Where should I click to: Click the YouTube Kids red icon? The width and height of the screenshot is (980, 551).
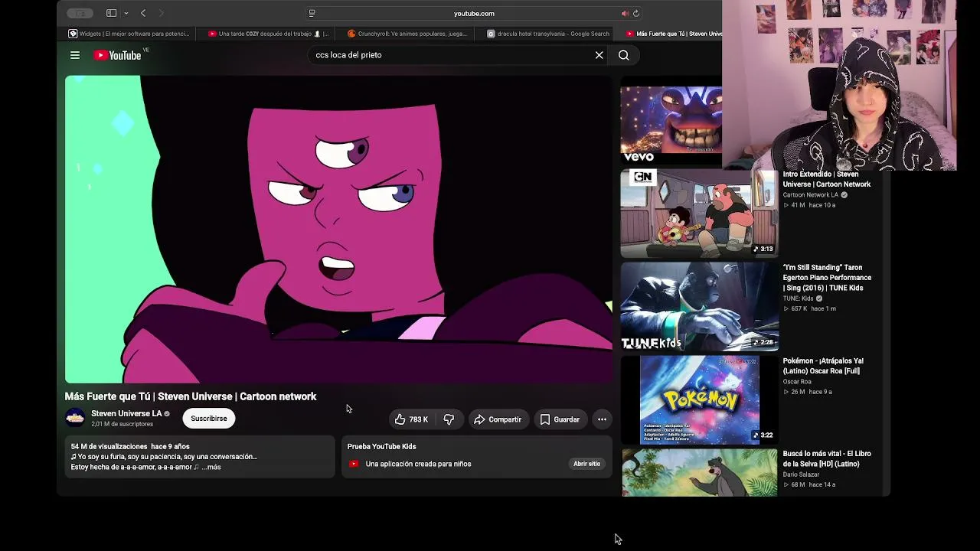tap(354, 464)
